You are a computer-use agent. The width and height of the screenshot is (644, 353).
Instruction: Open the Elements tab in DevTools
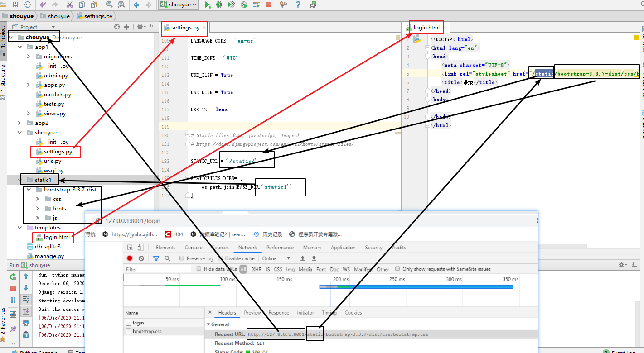(165, 248)
